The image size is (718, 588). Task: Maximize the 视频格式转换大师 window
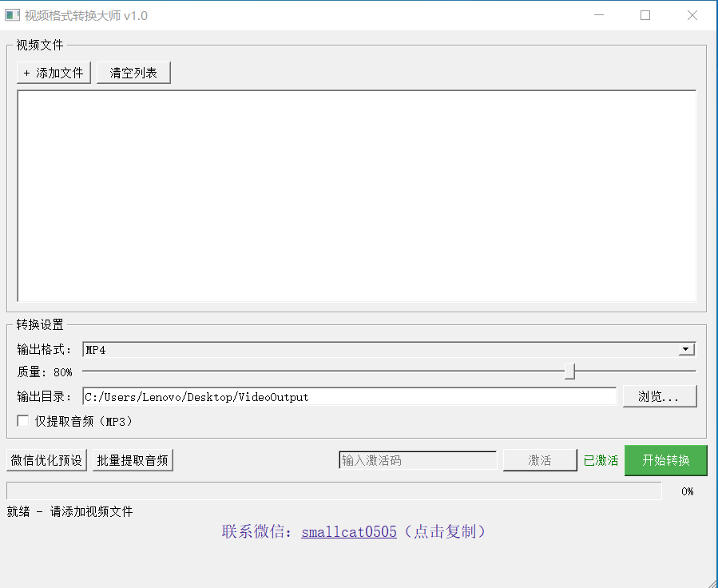(x=645, y=15)
